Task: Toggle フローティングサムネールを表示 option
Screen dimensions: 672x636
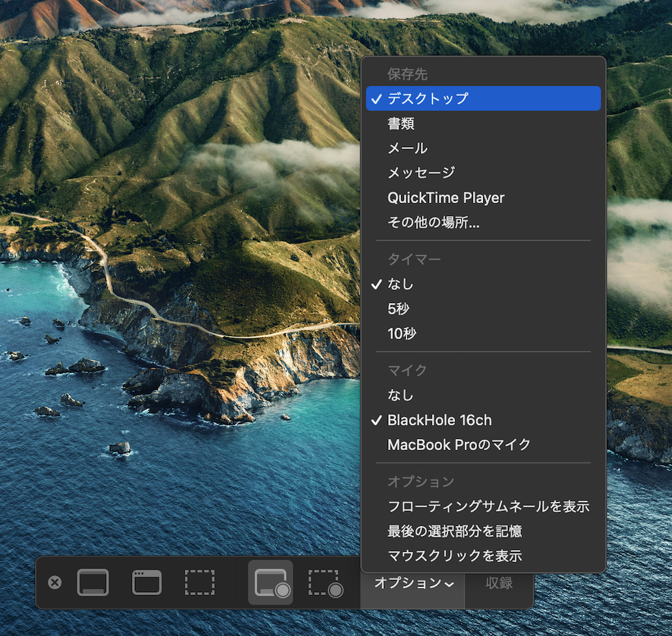Action: tap(488, 507)
